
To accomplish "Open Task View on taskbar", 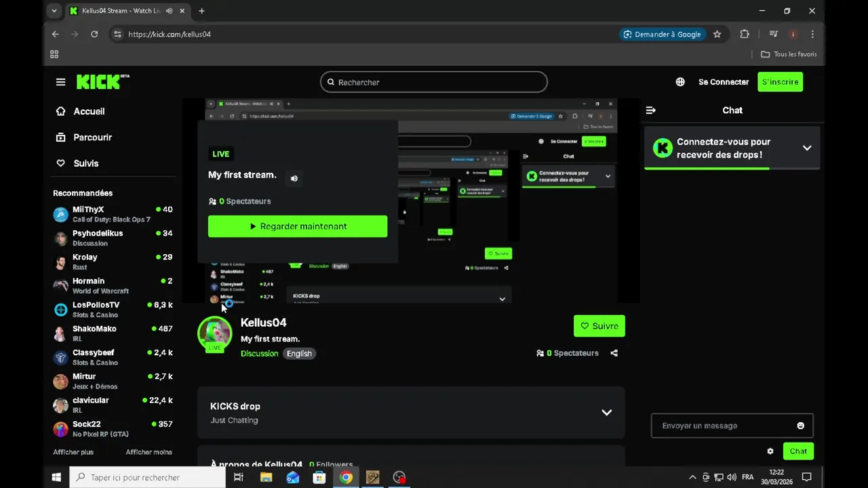I will coord(239,477).
